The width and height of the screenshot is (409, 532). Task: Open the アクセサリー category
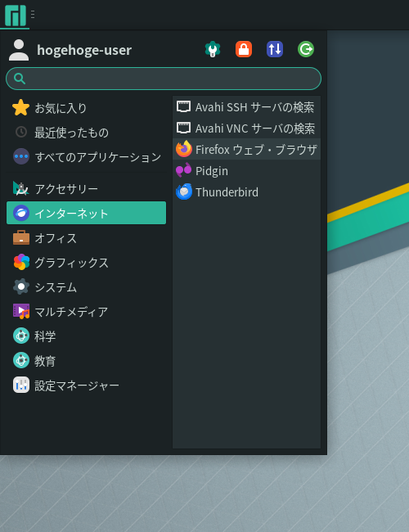click(x=86, y=188)
